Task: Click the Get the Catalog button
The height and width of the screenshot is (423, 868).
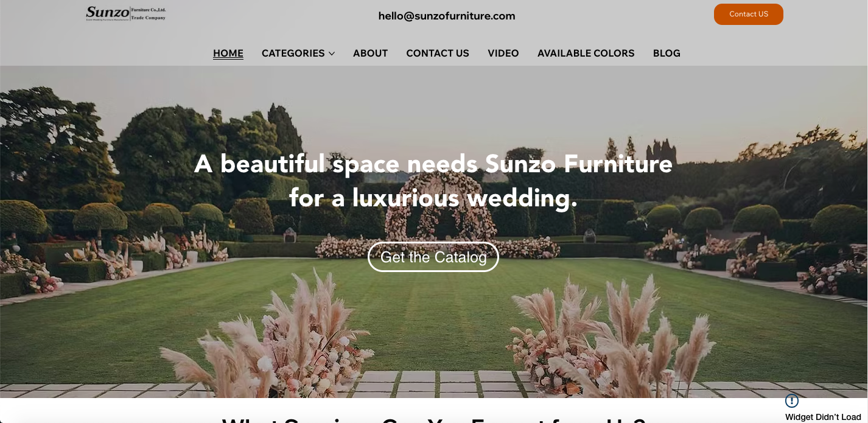Action: (x=433, y=257)
